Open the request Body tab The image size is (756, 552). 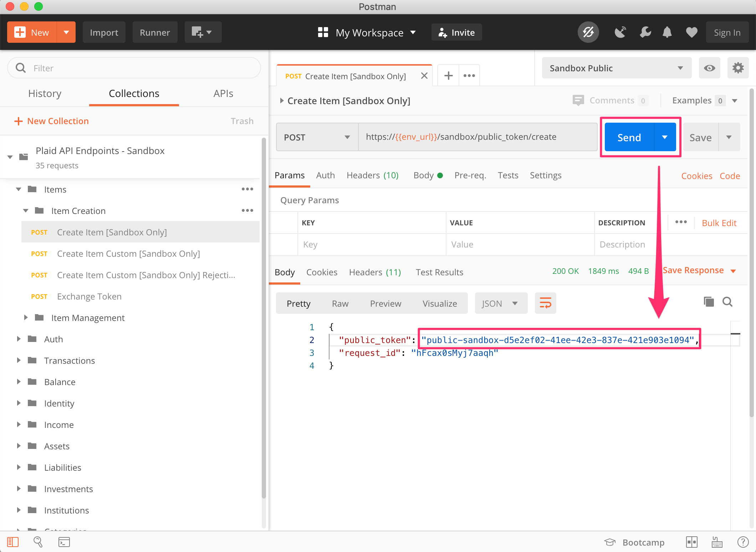click(x=428, y=175)
